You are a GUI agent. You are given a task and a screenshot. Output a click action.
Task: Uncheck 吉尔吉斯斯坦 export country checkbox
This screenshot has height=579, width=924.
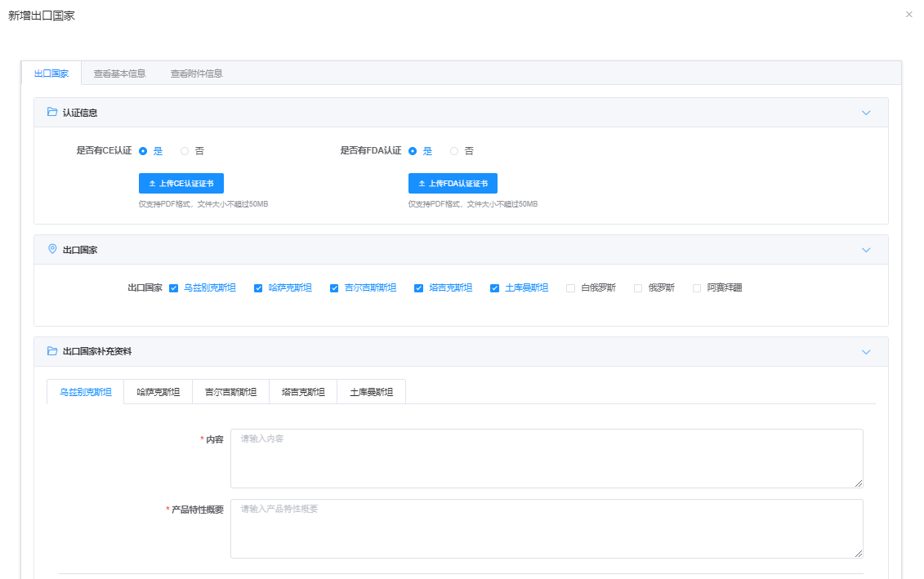point(334,288)
